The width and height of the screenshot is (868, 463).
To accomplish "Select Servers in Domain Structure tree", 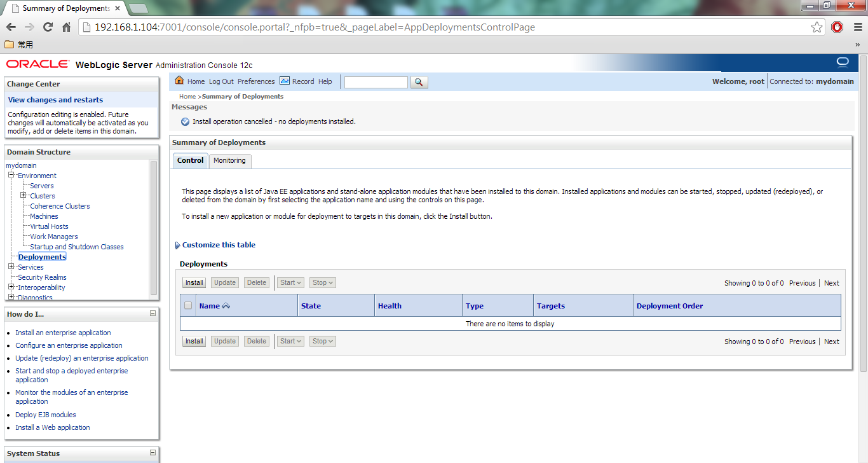I will [42, 186].
